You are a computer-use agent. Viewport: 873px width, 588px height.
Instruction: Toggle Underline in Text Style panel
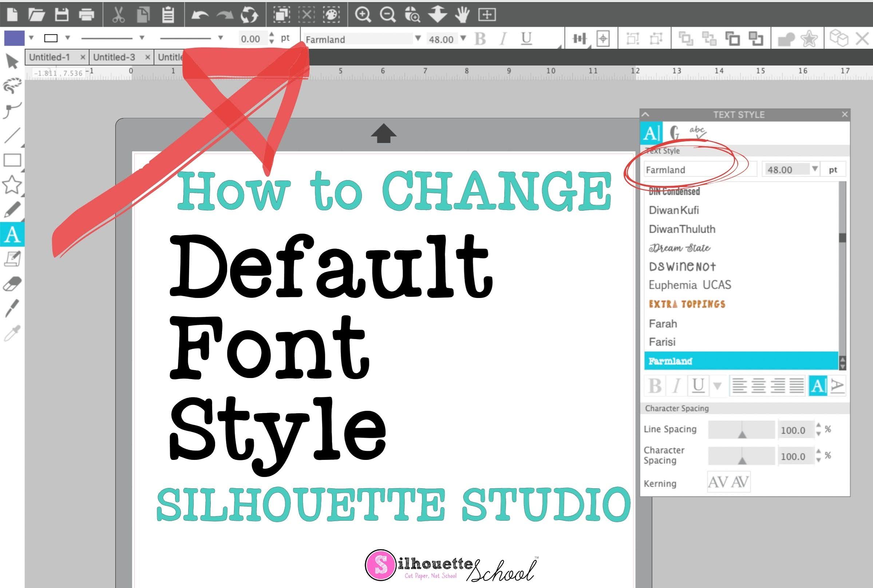[698, 386]
